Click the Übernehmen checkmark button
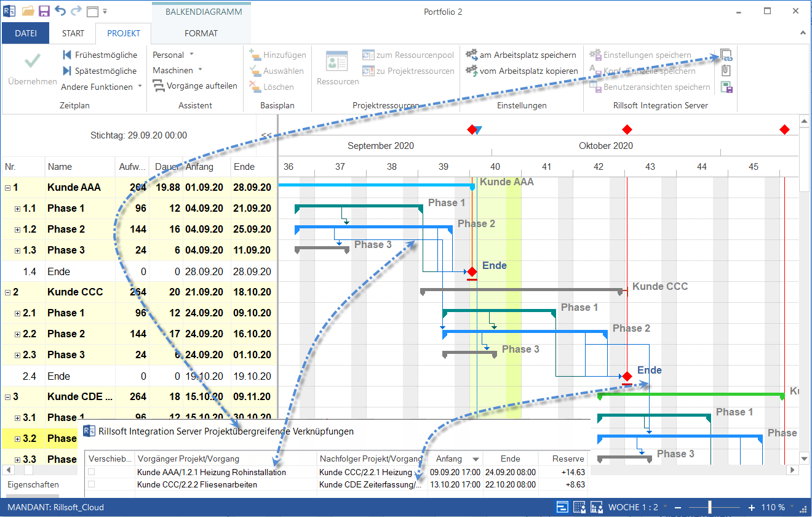This screenshot has height=517, width=812. pyautogui.click(x=33, y=69)
